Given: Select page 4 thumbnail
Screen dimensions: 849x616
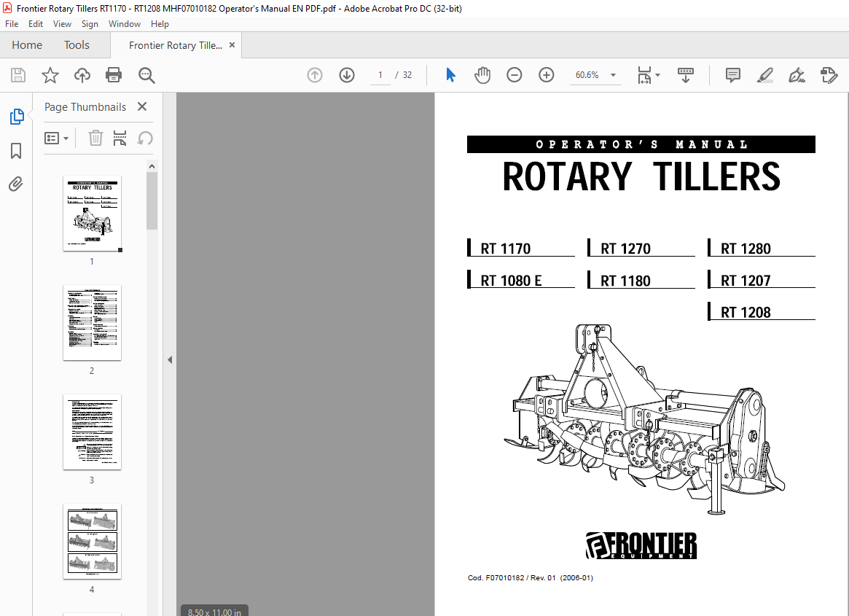Looking at the screenshot, I should click(92, 541).
